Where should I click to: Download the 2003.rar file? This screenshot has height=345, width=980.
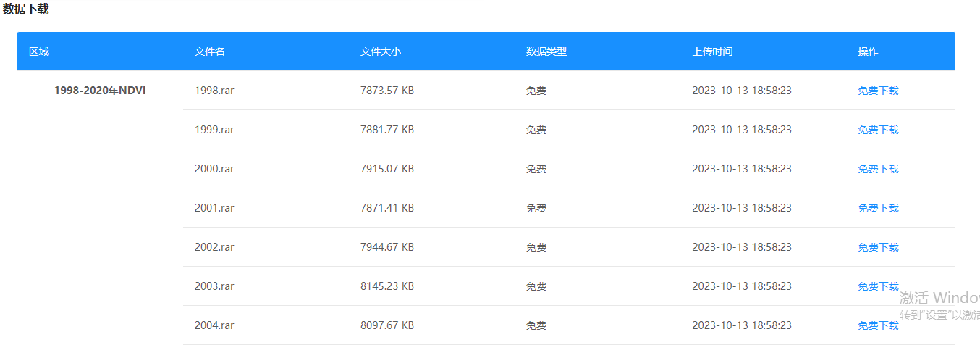pos(878,286)
